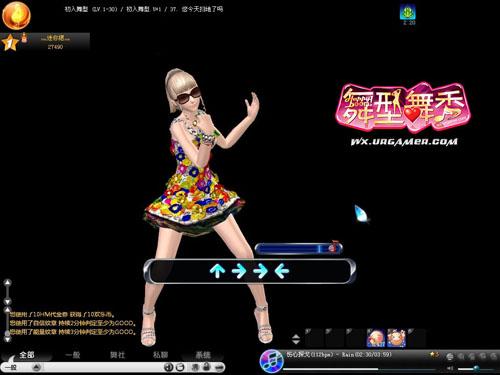500x375 pixels.
Task: Click the first right arrow in dance sequence
Action: pos(239,271)
